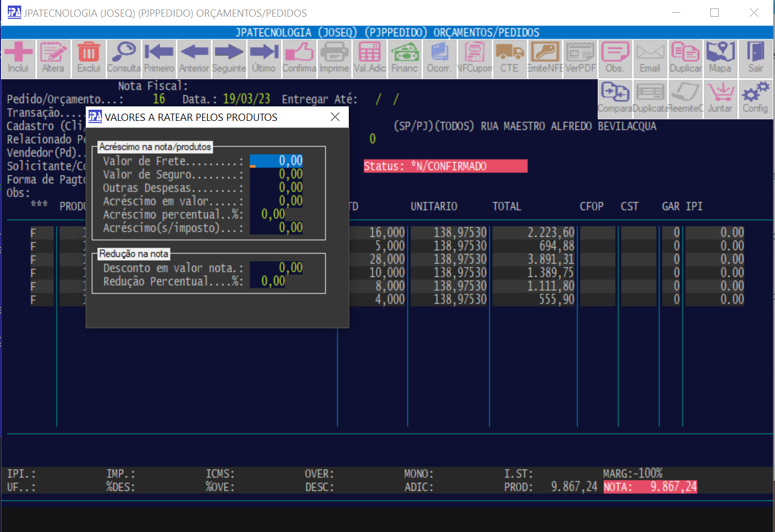Select the Valor de Frete field
Viewport: 775px width, 532px height.
tap(276, 161)
